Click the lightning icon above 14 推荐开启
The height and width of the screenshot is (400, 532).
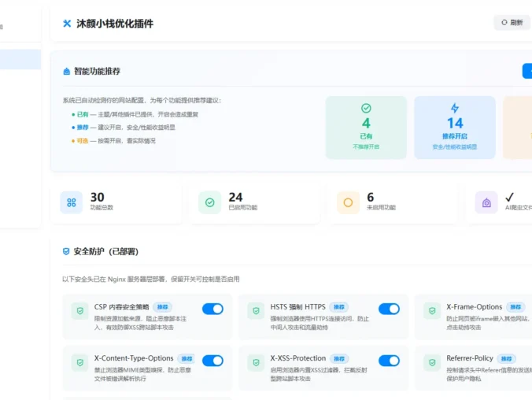point(455,108)
